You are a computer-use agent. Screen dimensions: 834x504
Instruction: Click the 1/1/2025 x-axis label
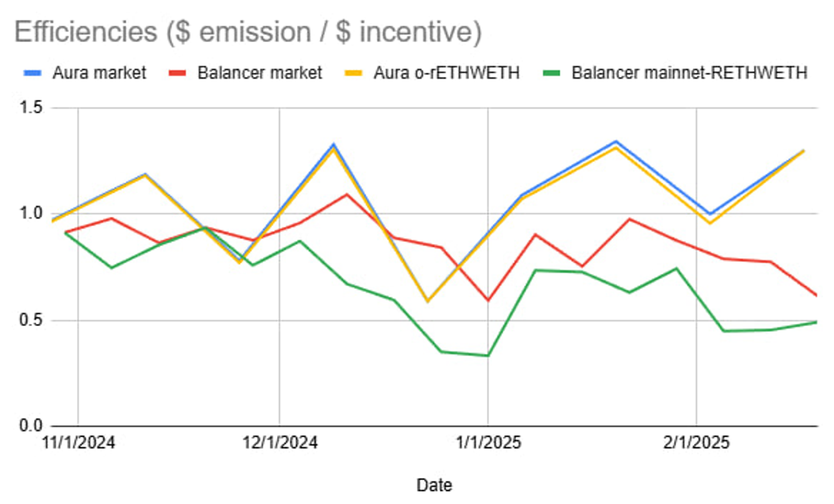point(488,443)
